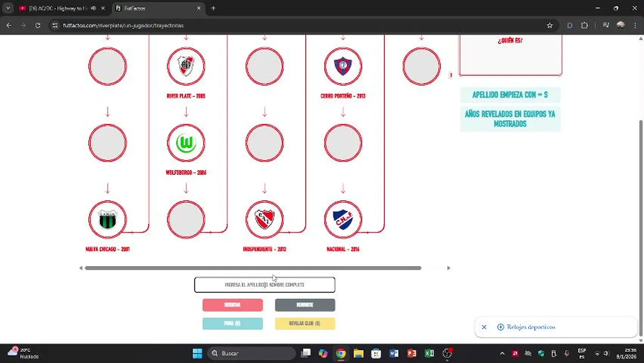Viewport: 644px width, 363px height.
Task: Open the Chrome extensions puzzle icon
Action: [x=585, y=25]
